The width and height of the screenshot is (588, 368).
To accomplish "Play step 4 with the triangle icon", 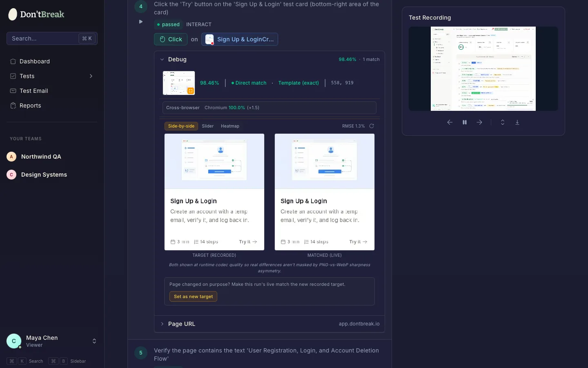I will (x=141, y=22).
